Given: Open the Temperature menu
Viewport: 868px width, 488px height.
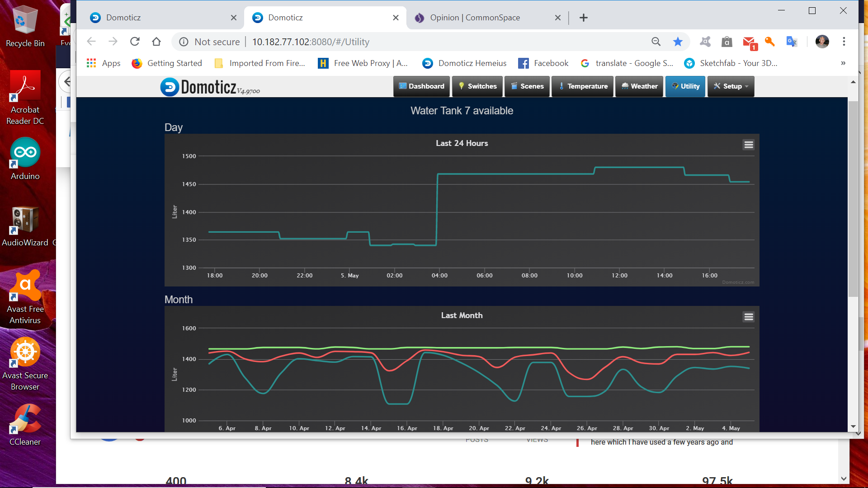Looking at the screenshot, I should [582, 86].
